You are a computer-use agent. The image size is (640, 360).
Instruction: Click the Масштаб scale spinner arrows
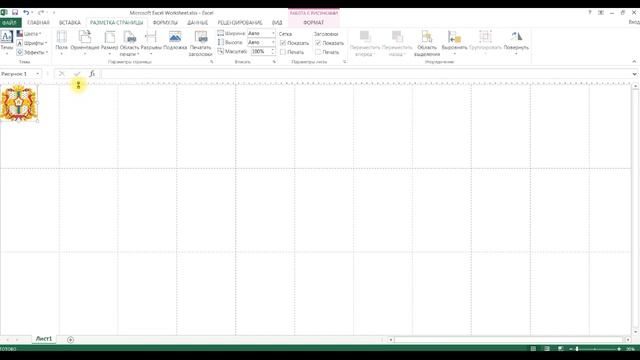[273, 51]
